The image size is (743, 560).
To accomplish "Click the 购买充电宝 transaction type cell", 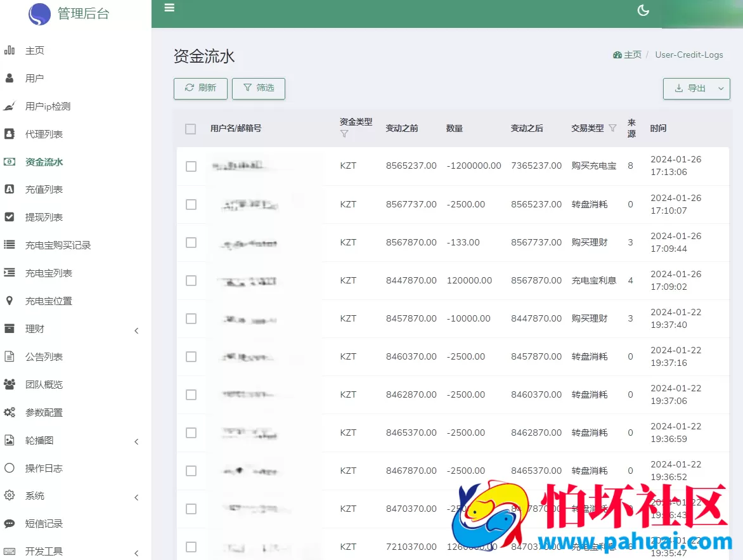I will [594, 166].
